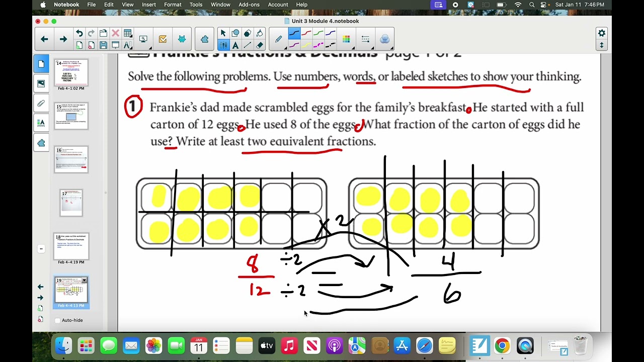Add page using sidebar bottom icon

click(40, 308)
